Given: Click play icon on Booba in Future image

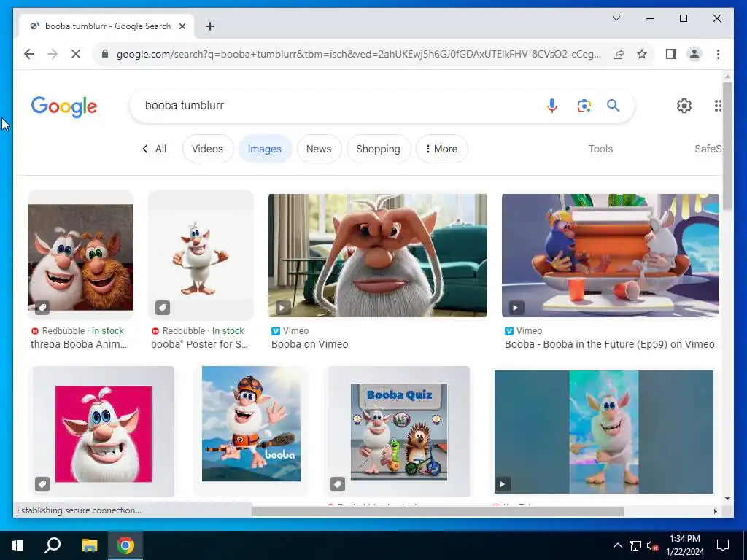Looking at the screenshot, I should pyautogui.click(x=516, y=308).
